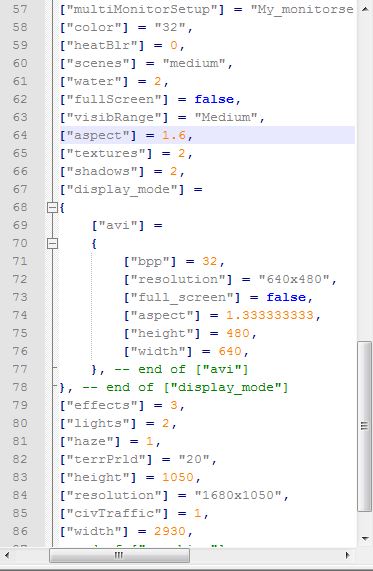Click the vertical scrollbar thumb

tap(364, 426)
